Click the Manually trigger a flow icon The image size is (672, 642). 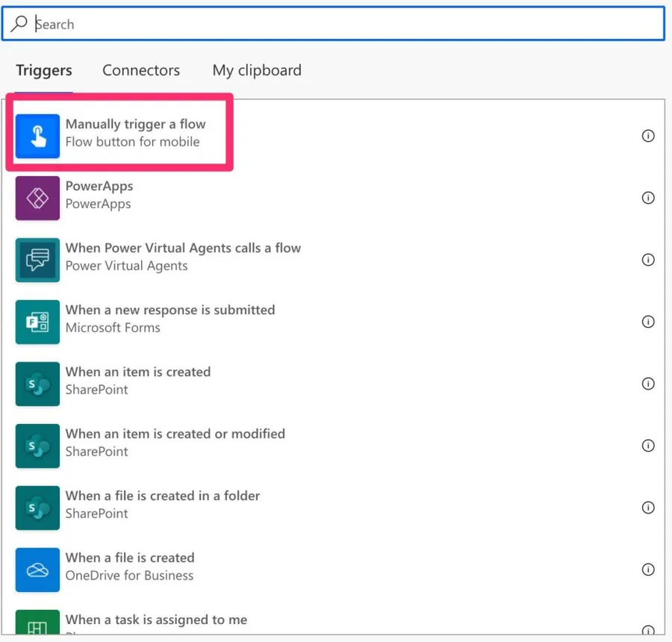[x=37, y=136]
